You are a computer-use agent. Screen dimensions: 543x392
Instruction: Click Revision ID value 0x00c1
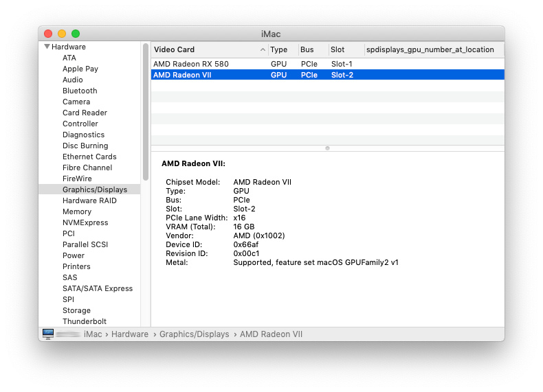click(246, 253)
